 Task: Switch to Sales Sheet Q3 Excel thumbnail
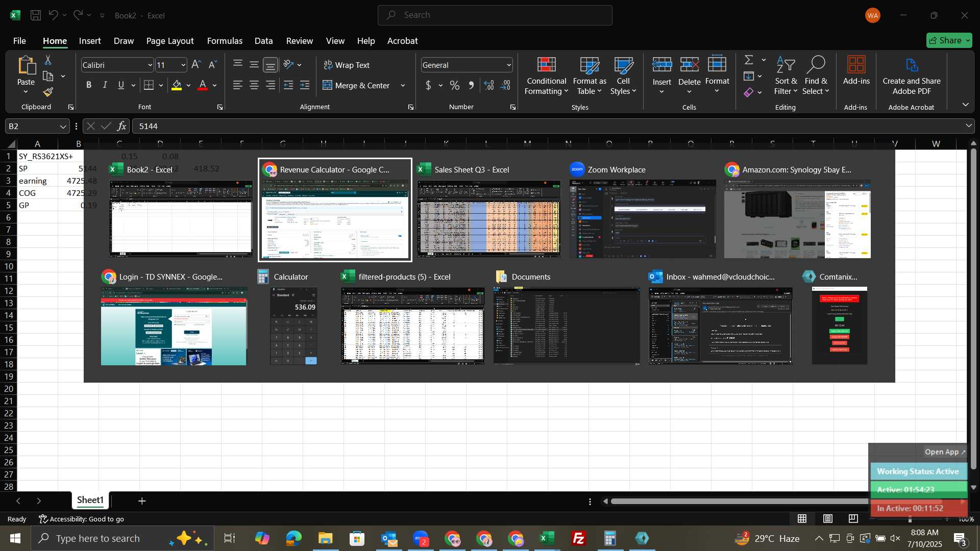488,210
